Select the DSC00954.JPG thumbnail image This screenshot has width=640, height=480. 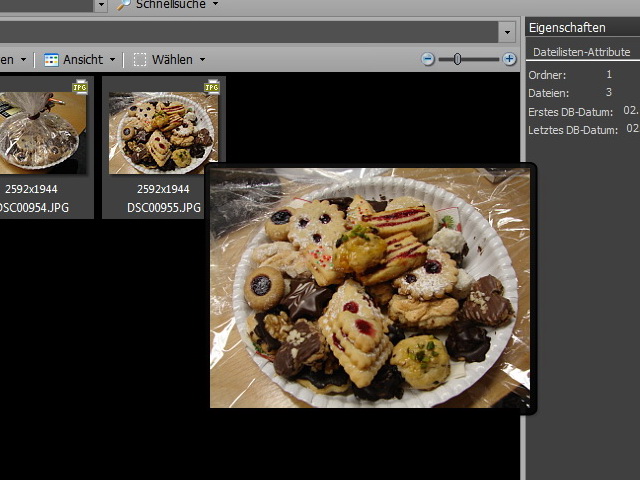click(x=40, y=130)
